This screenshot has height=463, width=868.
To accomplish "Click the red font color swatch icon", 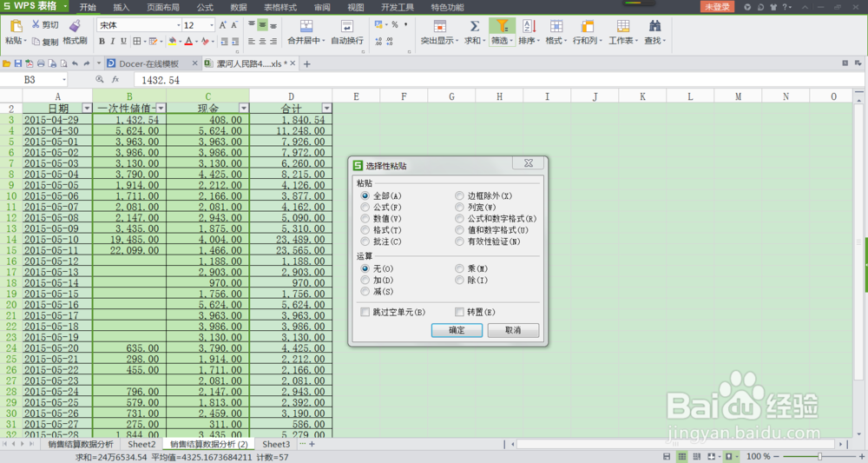I will coord(188,42).
